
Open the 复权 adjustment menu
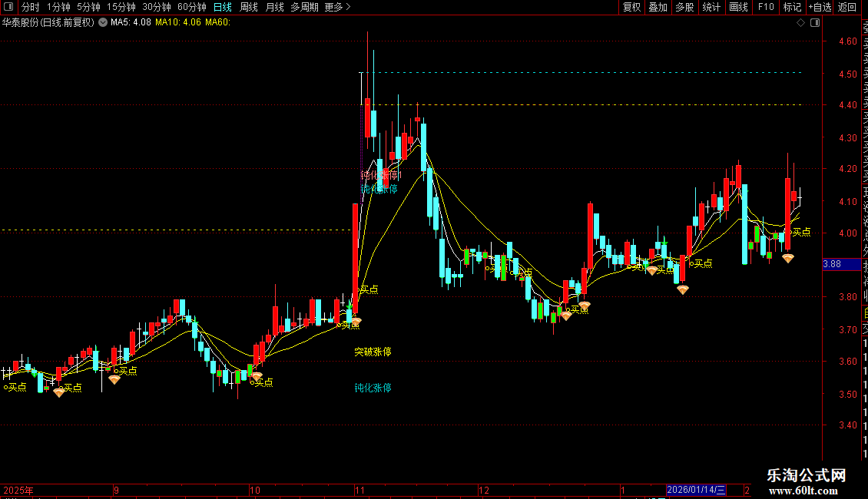(631, 7)
